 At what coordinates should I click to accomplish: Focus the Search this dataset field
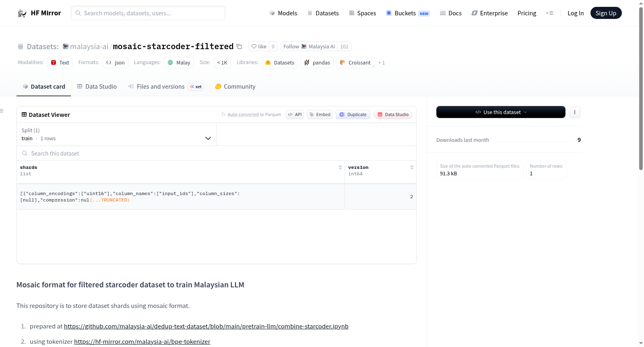coord(217,153)
